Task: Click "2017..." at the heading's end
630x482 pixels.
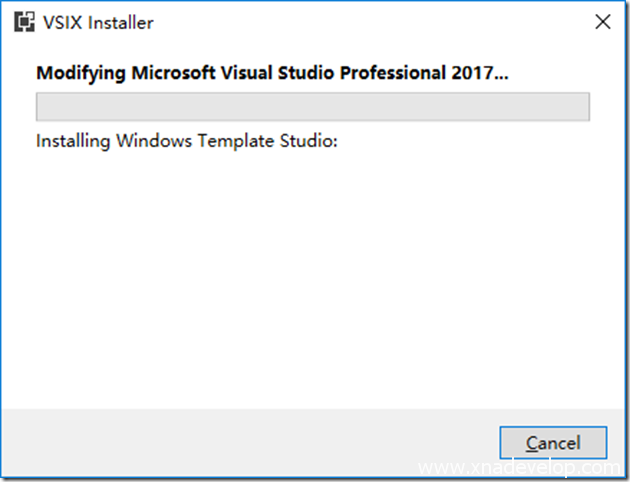Action: [482, 73]
